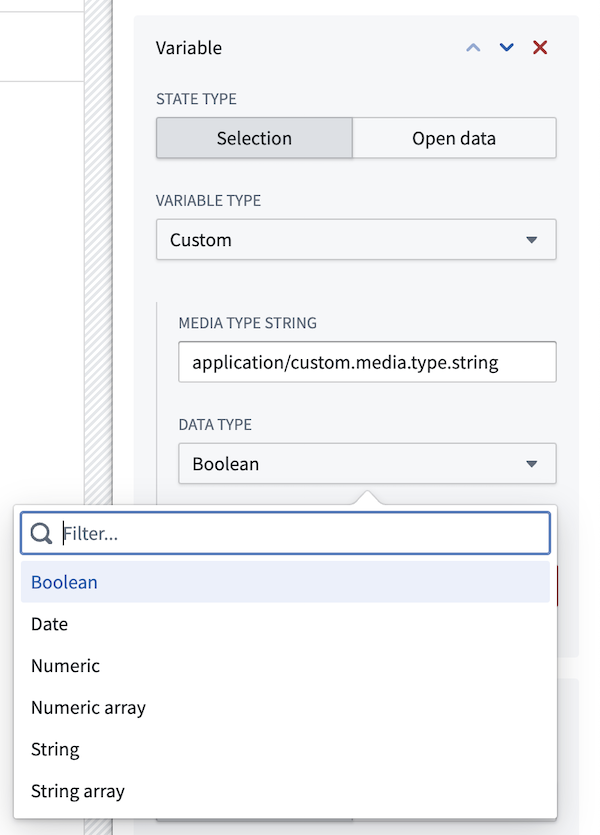Click the Media Type String input field
The width and height of the screenshot is (600, 835).
click(x=367, y=362)
